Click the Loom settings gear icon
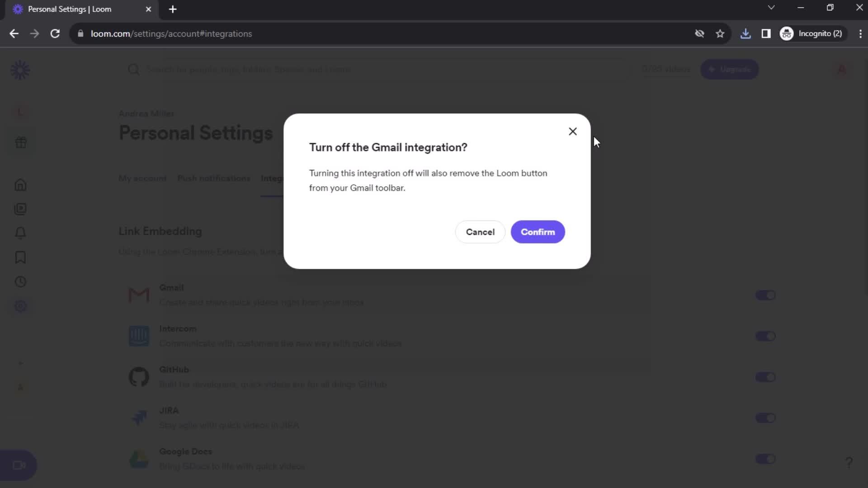Screen dimensions: 868x488 tap(20, 307)
